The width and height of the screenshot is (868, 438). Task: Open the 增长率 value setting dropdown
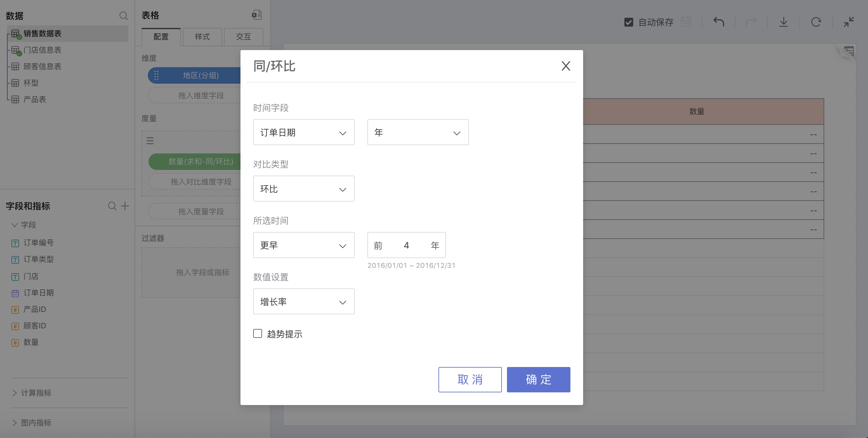tap(304, 301)
